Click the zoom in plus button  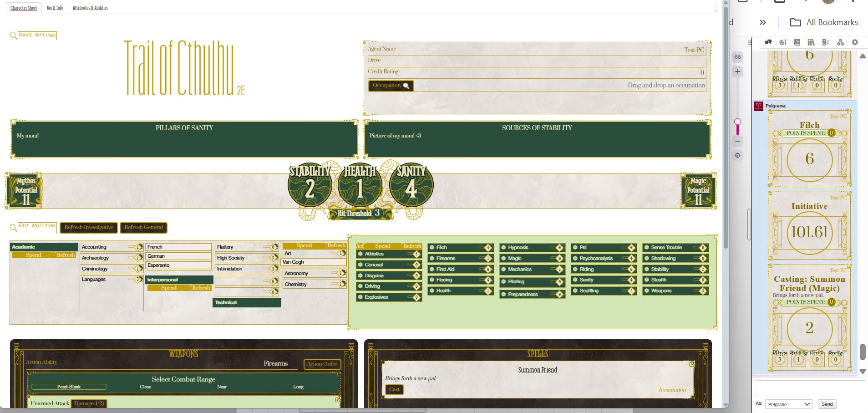point(738,71)
